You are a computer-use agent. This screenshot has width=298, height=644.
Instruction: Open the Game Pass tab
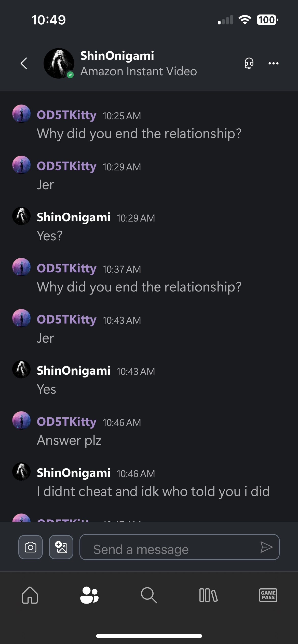[x=268, y=595]
